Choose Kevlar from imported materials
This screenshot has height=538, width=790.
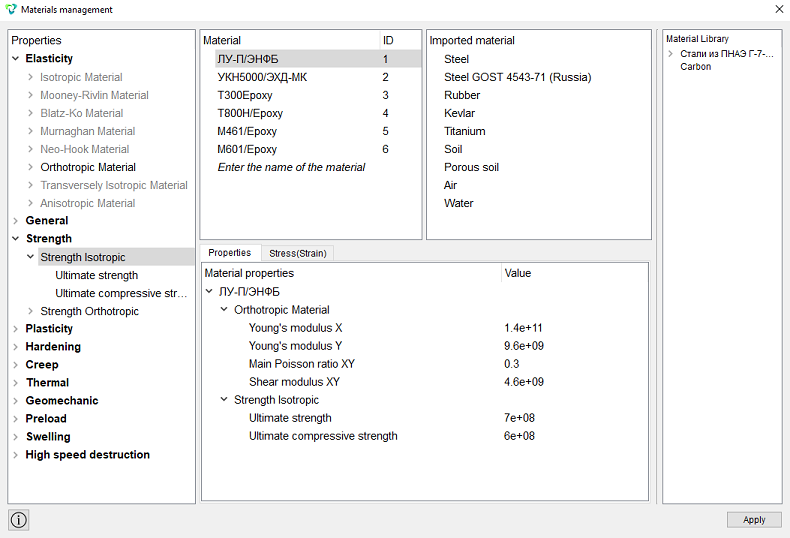459,113
